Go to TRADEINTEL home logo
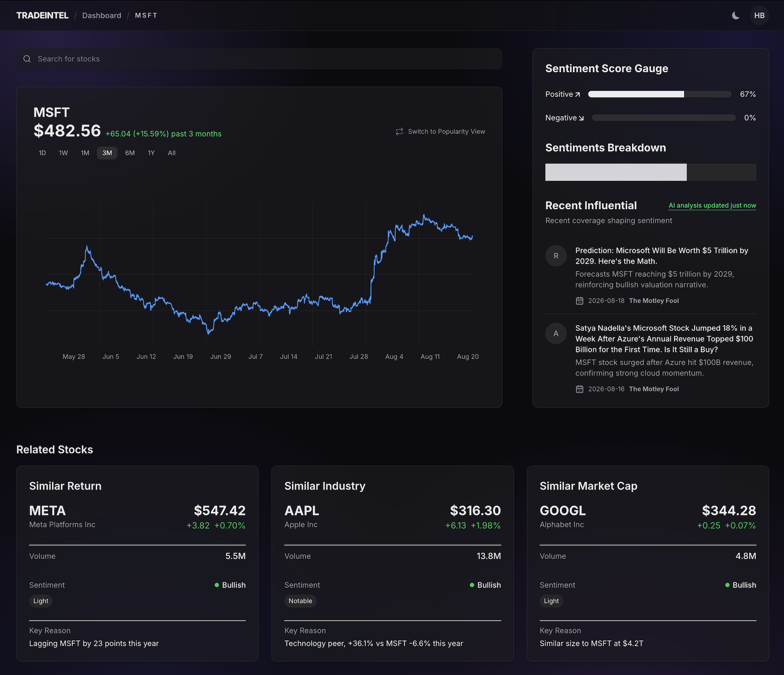The image size is (784, 675). (42, 15)
